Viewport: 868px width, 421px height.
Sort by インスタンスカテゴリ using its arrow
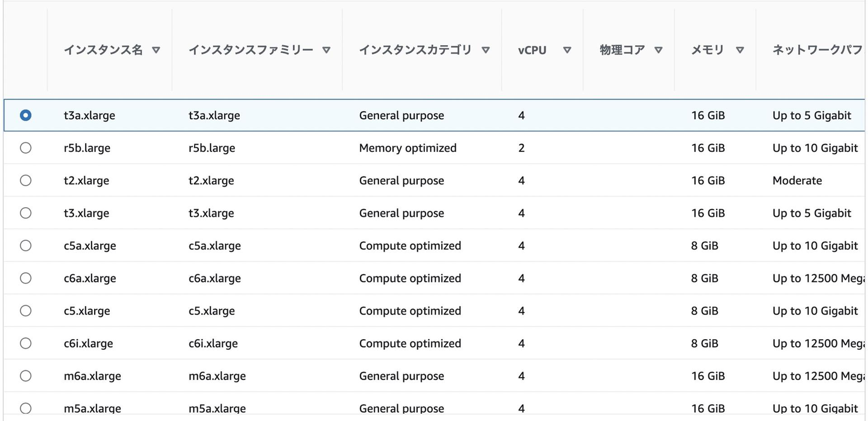486,51
